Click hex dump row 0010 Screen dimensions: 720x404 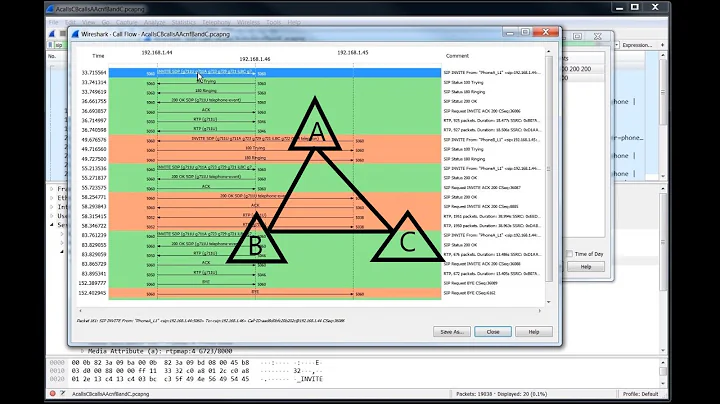tap(186, 370)
